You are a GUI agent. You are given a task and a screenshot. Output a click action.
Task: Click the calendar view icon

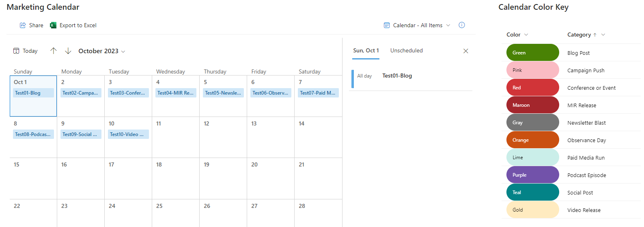(387, 25)
